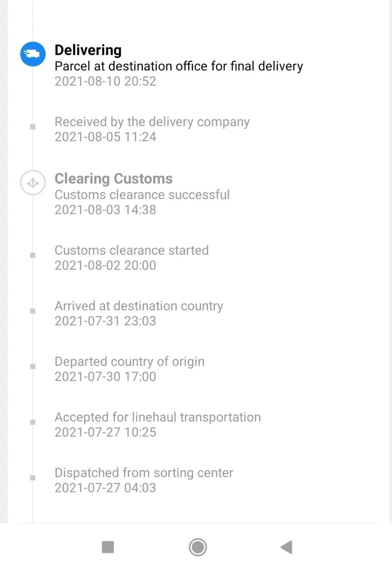Click timeline marker beside 'Received by the delivery company'
This screenshot has height=571, width=392.
point(33,126)
